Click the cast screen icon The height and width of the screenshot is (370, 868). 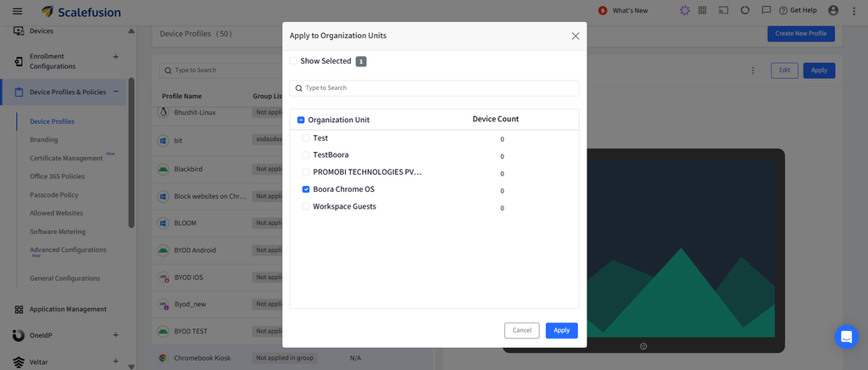click(x=724, y=10)
